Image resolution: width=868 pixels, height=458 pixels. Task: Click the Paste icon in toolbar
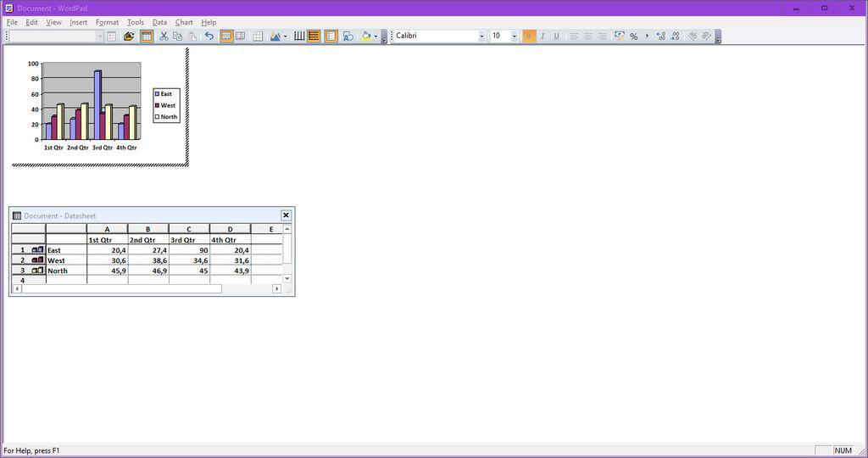[x=192, y=36]
